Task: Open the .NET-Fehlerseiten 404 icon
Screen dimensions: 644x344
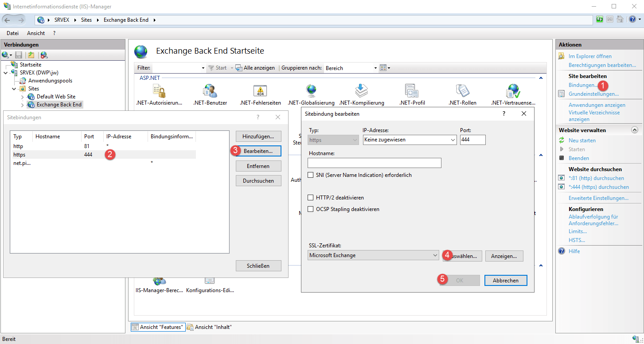Action: (x=260, y=91)
